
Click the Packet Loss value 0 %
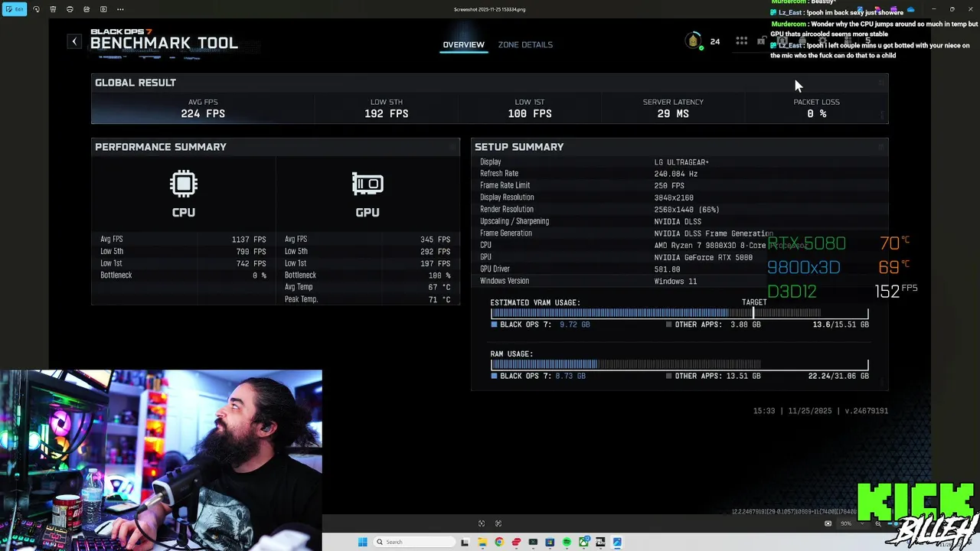point(817,113)
